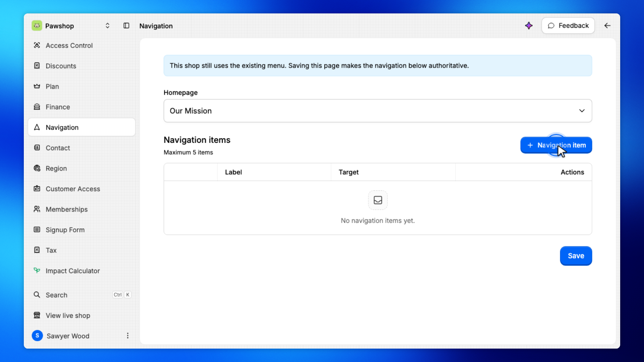This screenshot has width=644, height=362.
Task: Click the Ctrl K shortcut badge
Action: point(122,295)
